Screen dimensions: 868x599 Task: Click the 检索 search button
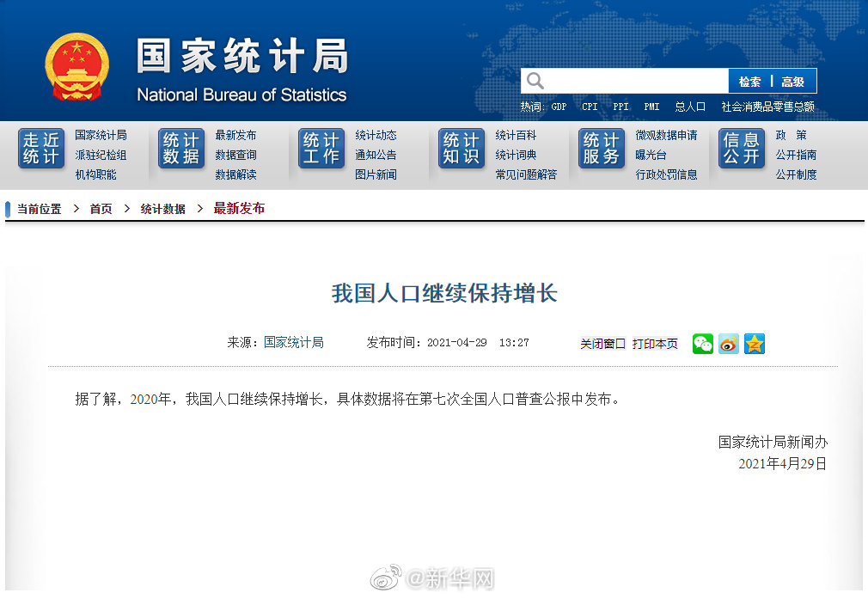750,80
